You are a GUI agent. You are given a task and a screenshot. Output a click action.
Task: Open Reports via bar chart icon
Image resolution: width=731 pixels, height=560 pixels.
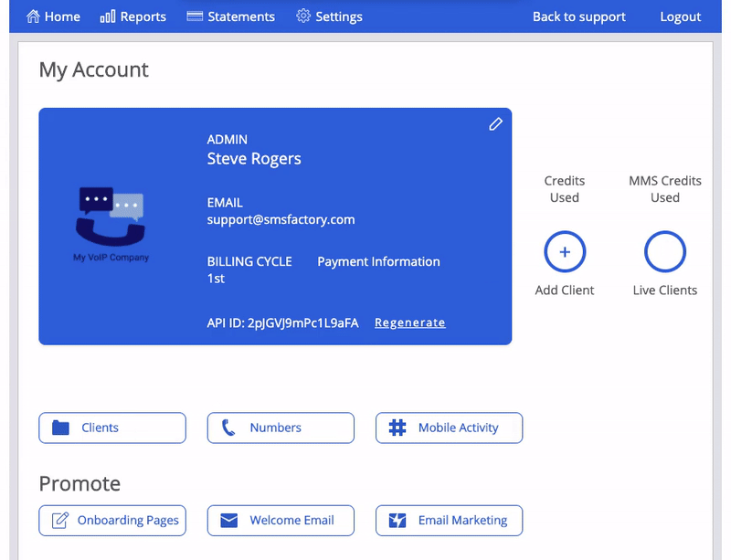pyautogui.click(x=108, y=16)
